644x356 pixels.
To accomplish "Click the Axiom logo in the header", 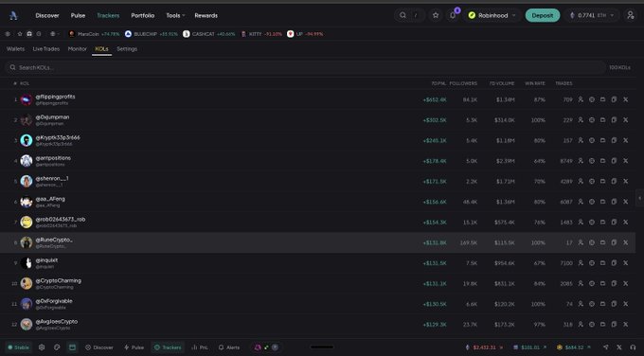I will pos(13,15).
